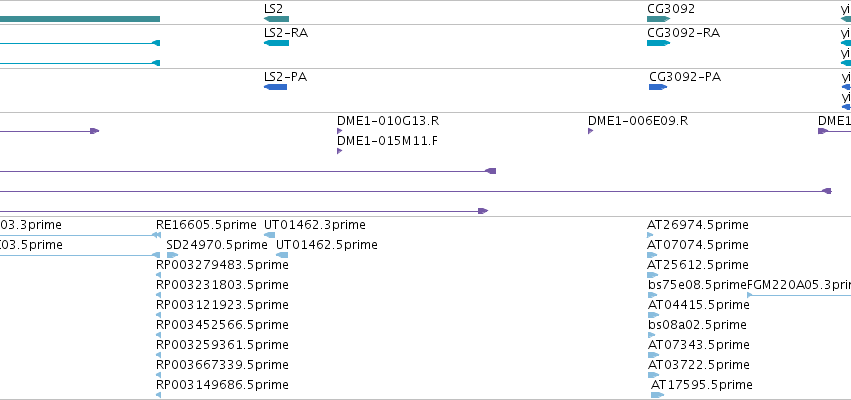Click the FGM220A05.3prime label
Screen dimensions: 851x400
pyautogui.click(x=799, y=285)
